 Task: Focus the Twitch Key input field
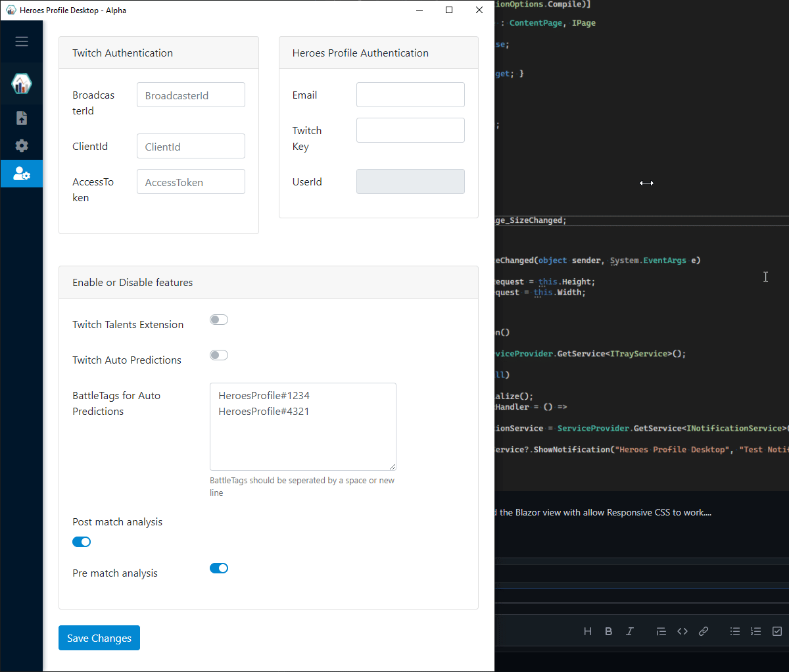click(410, 130)
